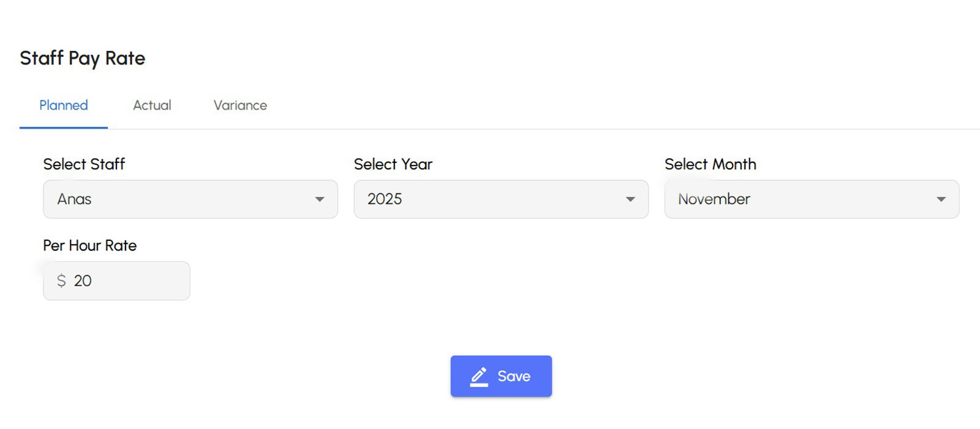Open the Actual tab

pos(152,105)
